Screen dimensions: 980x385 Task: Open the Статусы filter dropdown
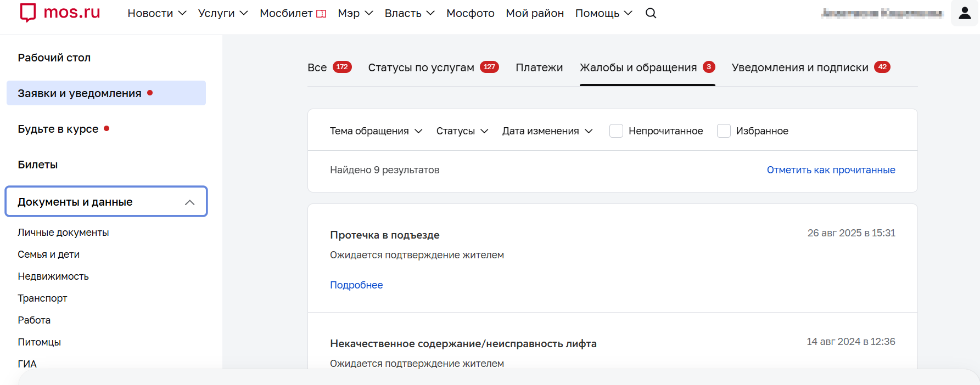pyautogui.click(x=462, y=131)
